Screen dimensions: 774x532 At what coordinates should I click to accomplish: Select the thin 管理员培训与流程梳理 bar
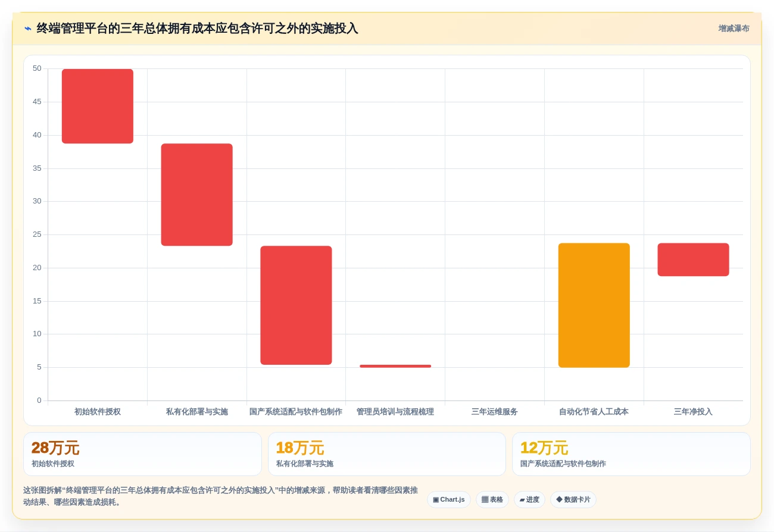coord(395,366)
